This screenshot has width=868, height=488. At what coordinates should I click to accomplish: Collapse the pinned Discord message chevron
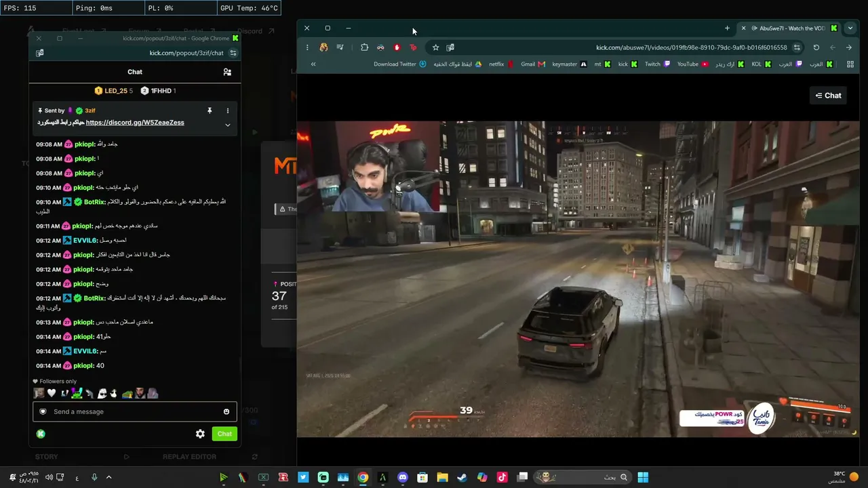click(x=228, y=125)
